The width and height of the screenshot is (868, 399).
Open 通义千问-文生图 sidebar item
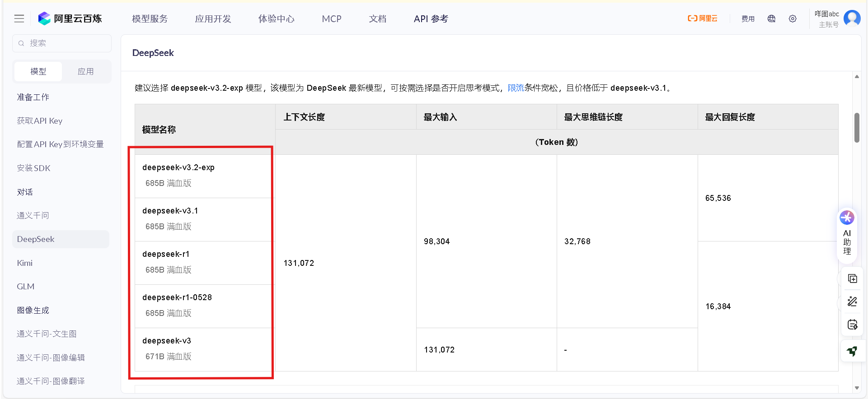tap(47, 334)
